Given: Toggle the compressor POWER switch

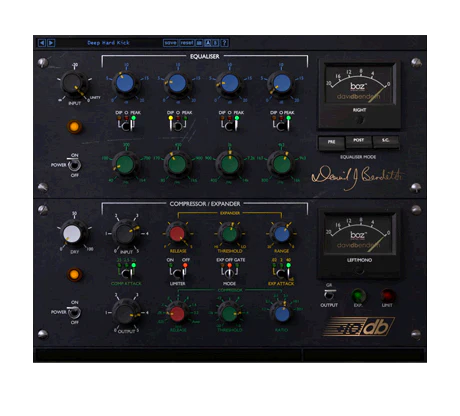Looking at the screenshot, I should (x=74, y=312).
